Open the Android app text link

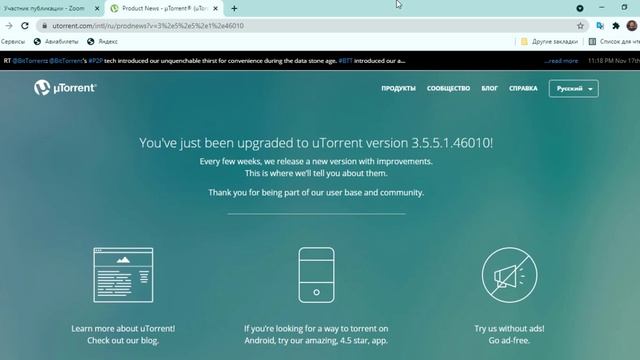(316, 334)
